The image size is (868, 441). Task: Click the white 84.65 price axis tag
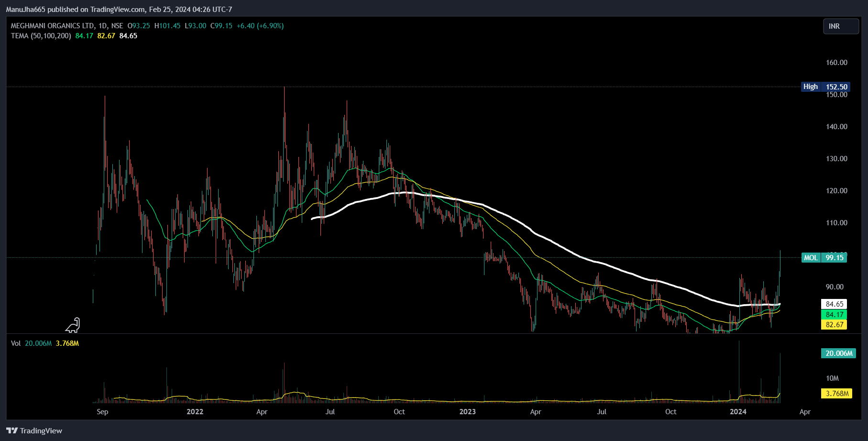[x=834, y=304]
